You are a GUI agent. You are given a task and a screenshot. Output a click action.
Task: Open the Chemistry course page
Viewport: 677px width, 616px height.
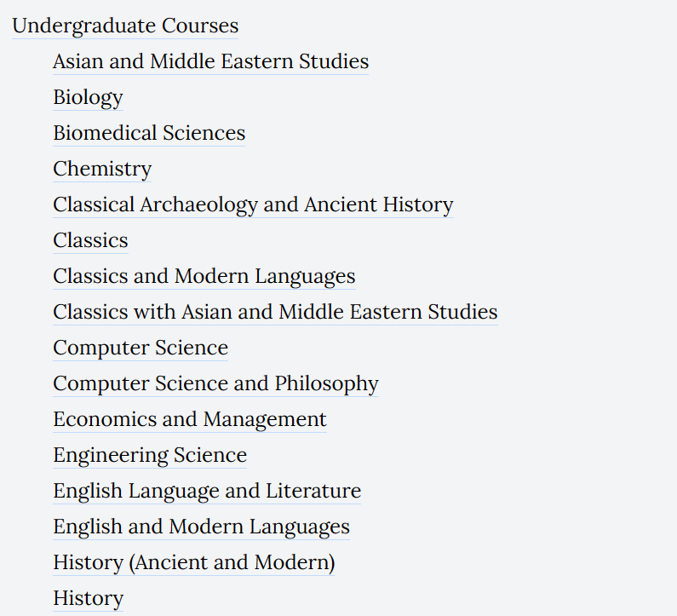click(102, 169)
